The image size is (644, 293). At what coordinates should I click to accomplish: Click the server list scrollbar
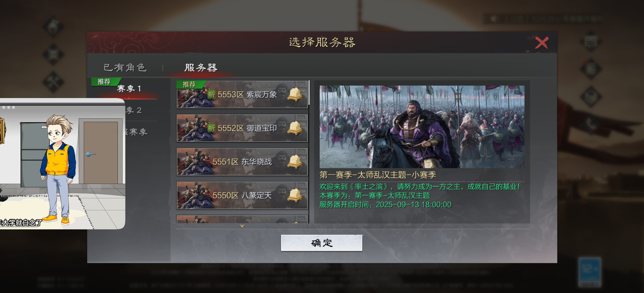309,92
